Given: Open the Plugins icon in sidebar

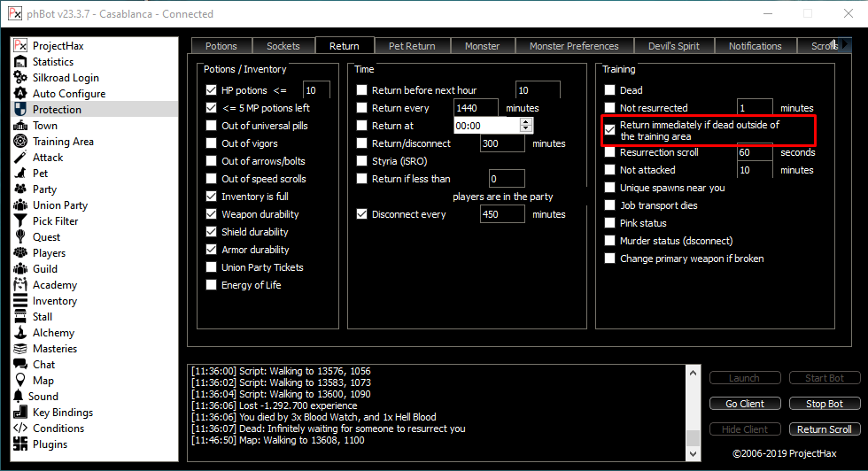Looking at the screenshot, I should (x=20, y=444).
